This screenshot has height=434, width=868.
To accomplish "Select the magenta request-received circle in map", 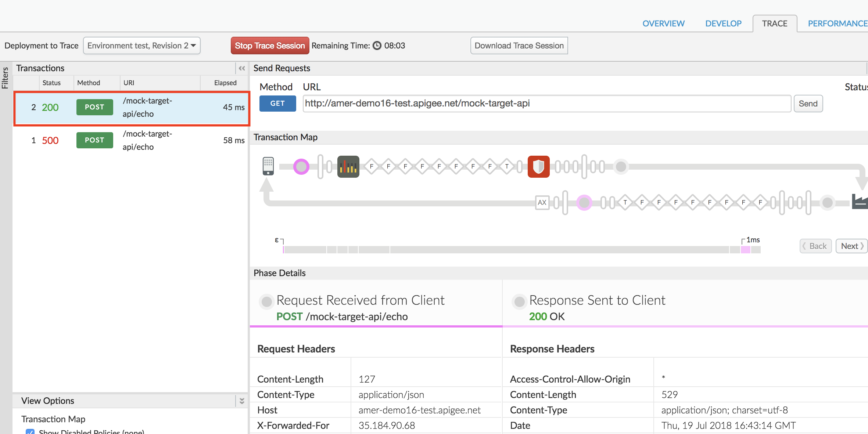I will click(301, 167).
